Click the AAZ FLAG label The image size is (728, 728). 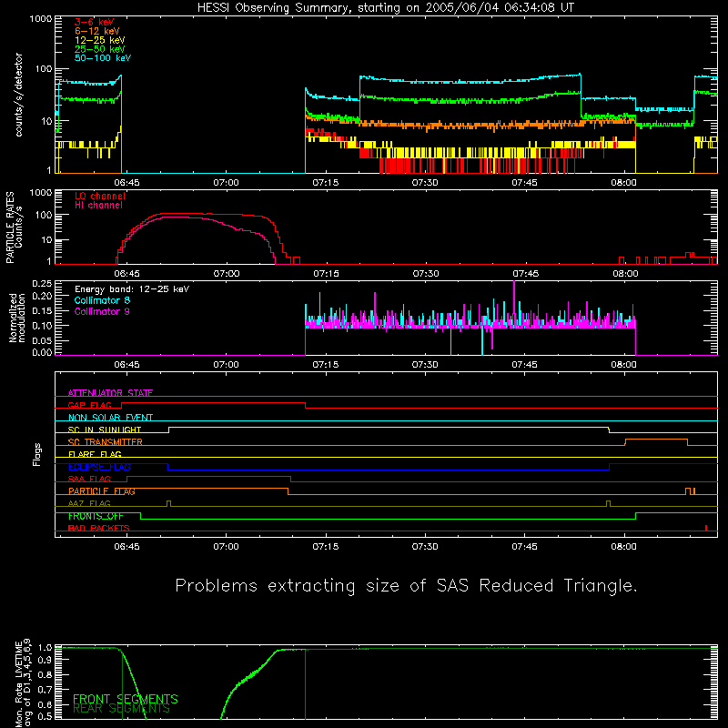(x=89, y=504)
